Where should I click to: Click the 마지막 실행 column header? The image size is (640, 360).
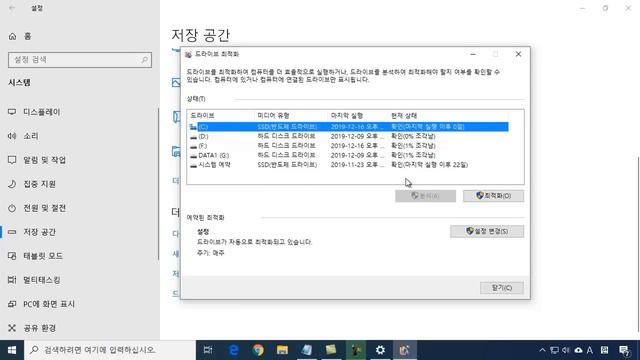tap(347, 116)
